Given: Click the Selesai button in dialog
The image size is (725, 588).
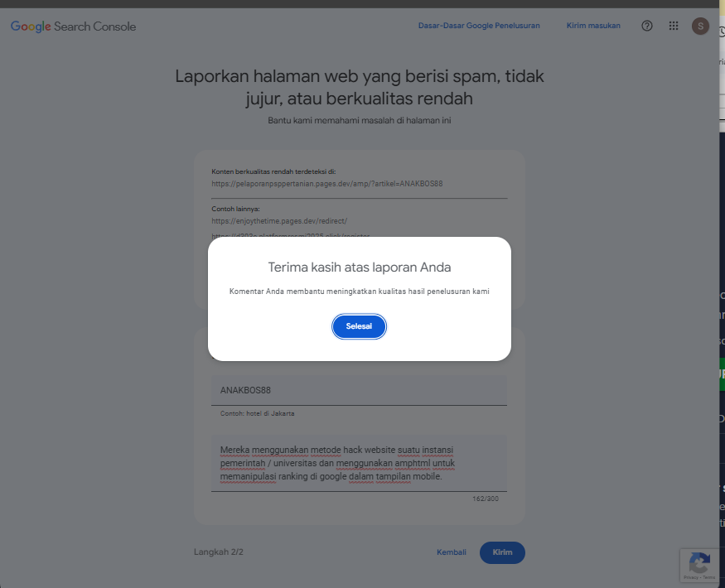Looking at the screenshot, I should [359, 326].
